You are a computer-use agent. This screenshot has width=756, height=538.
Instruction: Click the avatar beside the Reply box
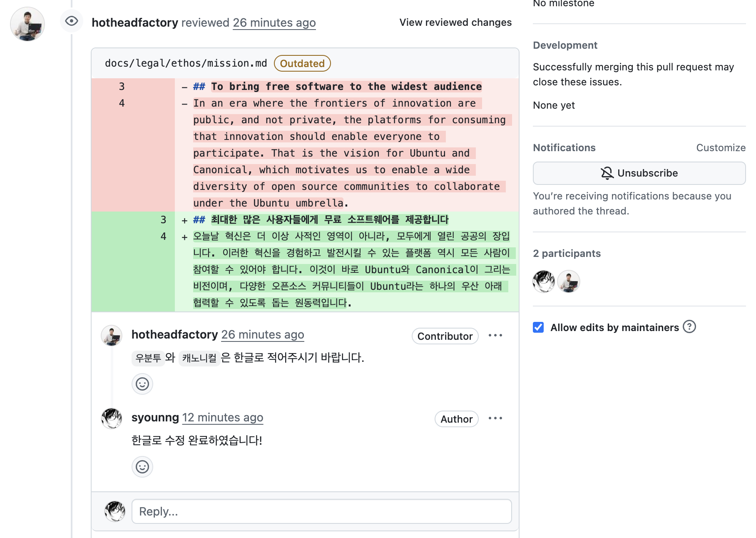point(115,511)
